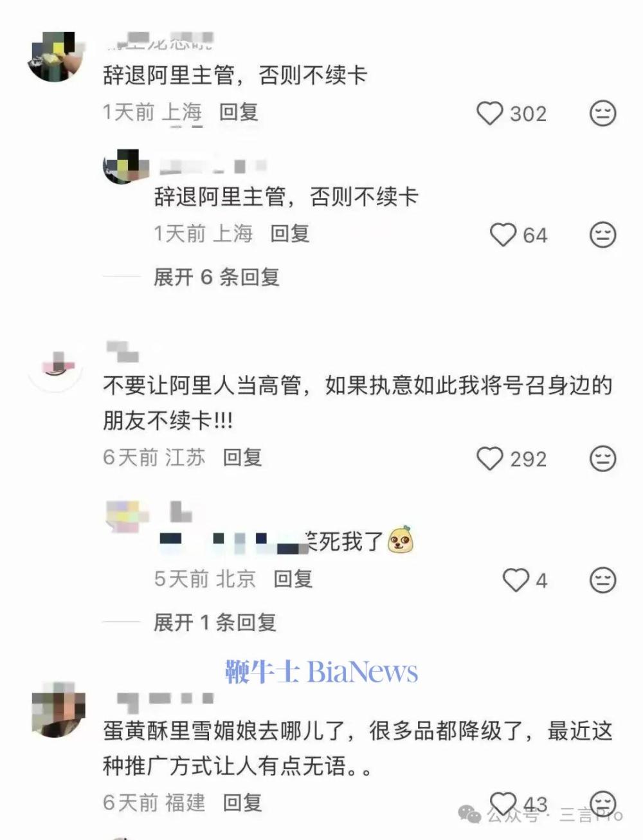643x840 pixels.
Task: Like the Shanghai reply with 64 likes
Action: (x=503, y=235)
